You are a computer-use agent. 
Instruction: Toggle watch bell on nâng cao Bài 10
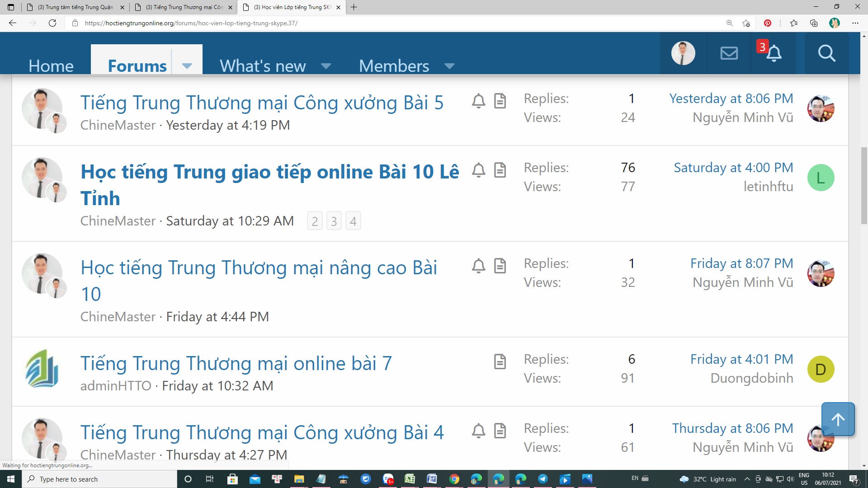coord(478,266)
